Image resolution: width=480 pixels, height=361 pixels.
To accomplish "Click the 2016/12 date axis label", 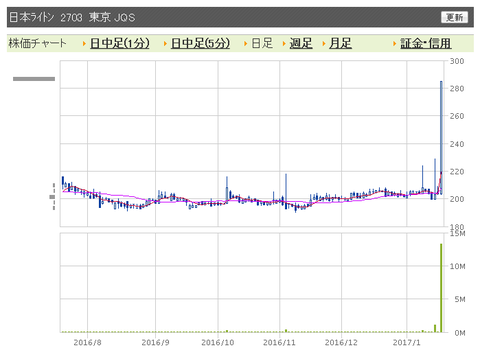I will (x=341, y=342).
